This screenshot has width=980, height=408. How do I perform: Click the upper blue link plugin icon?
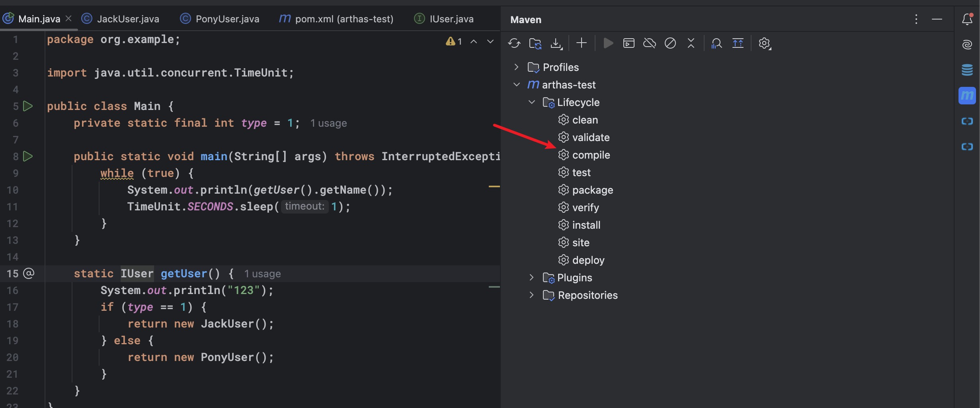967,121
